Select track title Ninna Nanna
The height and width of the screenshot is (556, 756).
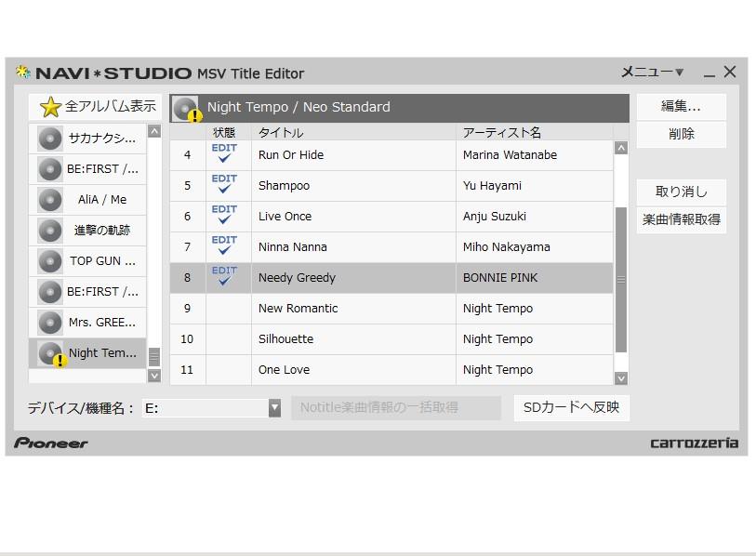(293, 247)
